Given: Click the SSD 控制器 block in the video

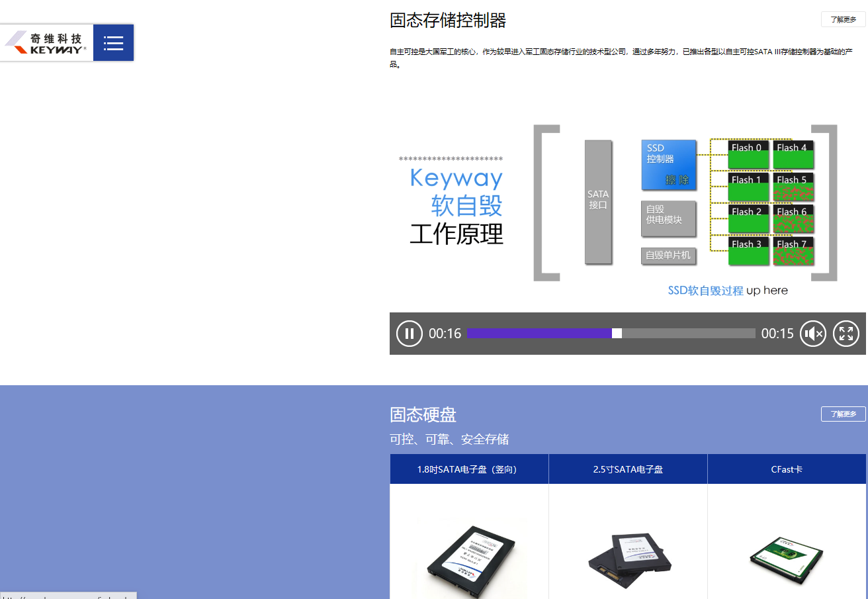Looking at the screenshot, I should pyautogui.click(x=669, y=165).
